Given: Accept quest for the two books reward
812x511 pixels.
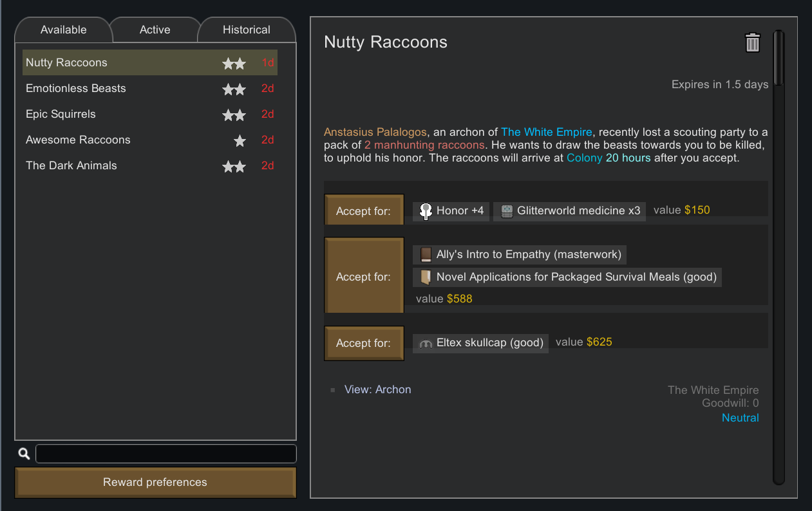Looking at the screenshot, I should (x=364, y=276).
